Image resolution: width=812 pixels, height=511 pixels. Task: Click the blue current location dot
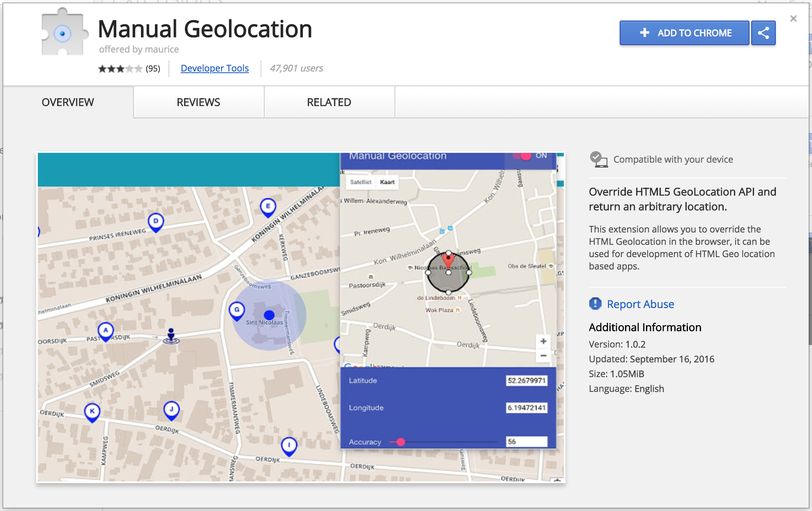point(269,315)
